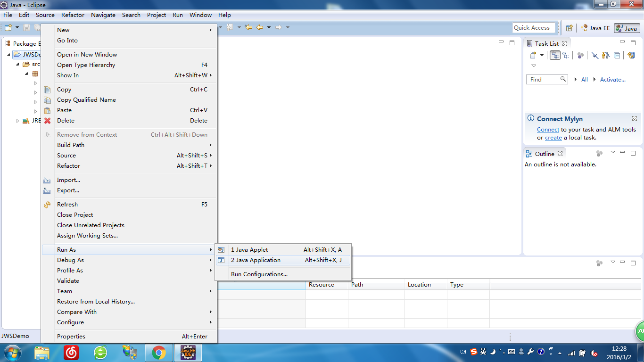Minimize the editor area
The image size is (644, 362).
click(501, 42)
